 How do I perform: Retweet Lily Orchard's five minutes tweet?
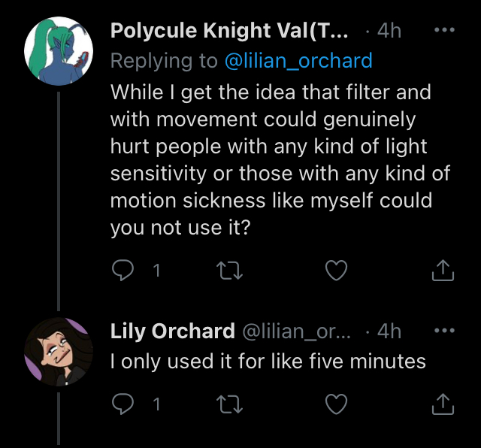pos(229,404)
